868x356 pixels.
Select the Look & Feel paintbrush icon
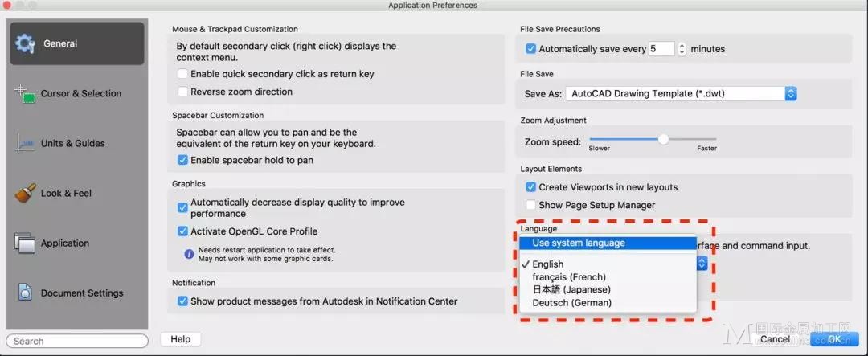[x=26, y=193]
